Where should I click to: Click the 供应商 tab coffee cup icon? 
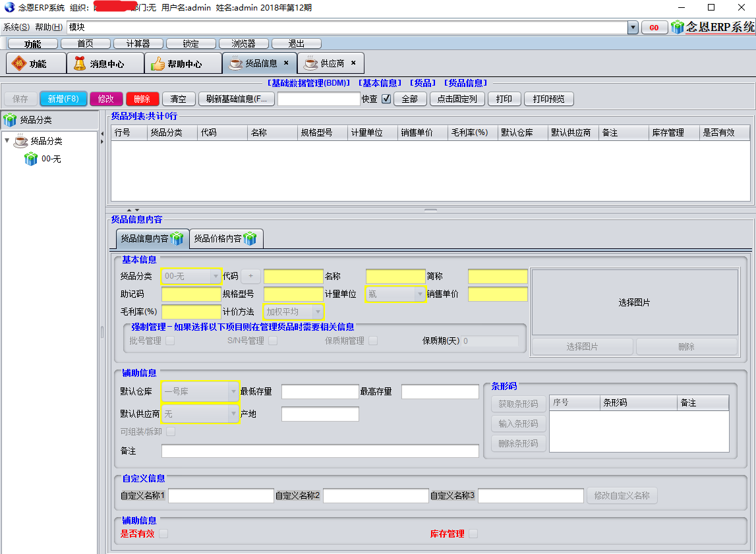(311, 63)
